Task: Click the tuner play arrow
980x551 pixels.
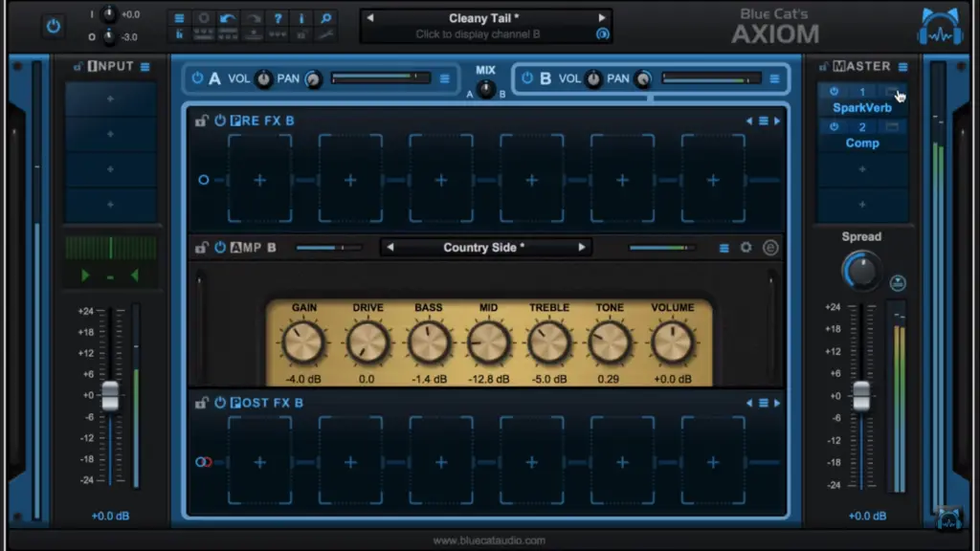Action: (85, 275)
